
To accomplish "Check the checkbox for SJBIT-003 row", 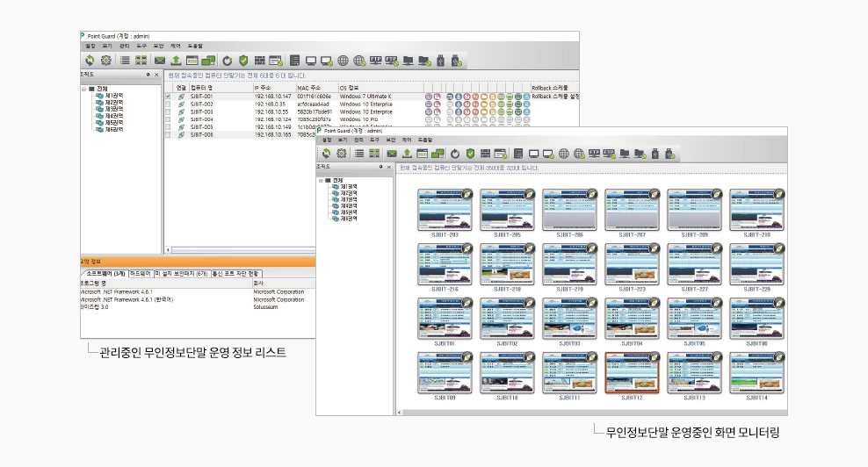I will pyautogui.click(x=168, y=112).
